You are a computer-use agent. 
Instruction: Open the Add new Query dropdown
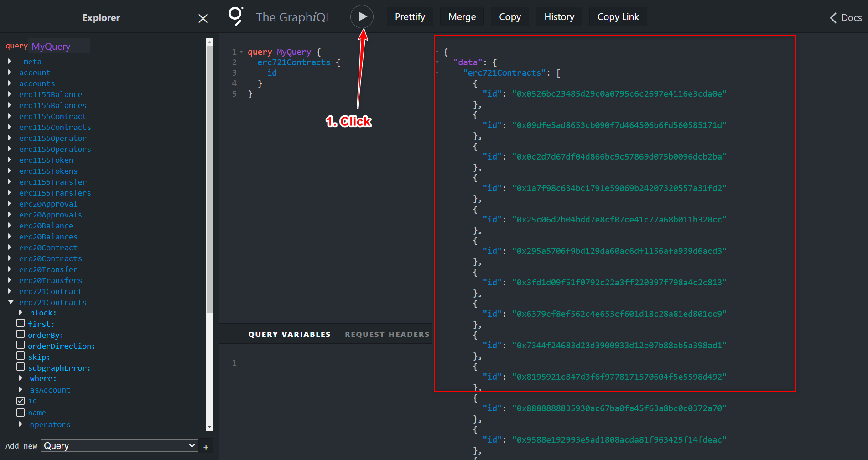[x=119, y=446]
